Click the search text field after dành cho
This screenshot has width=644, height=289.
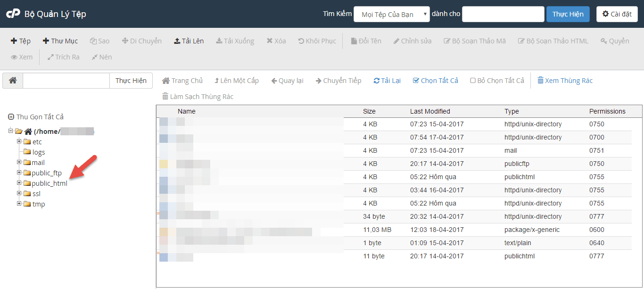click(x=502, y=14)
